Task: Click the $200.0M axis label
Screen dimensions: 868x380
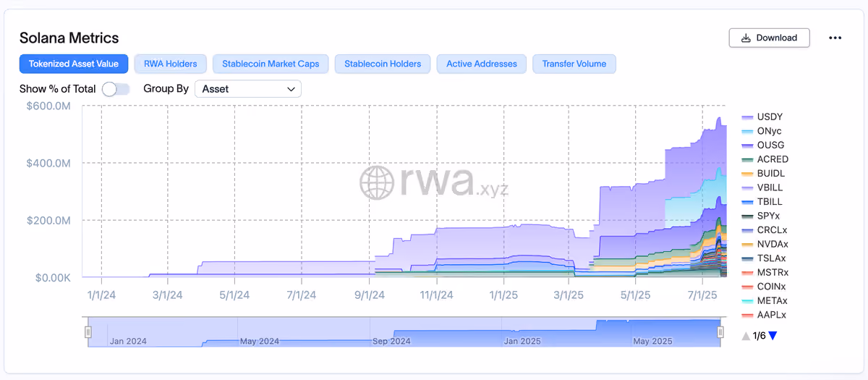Action: pos(47,220)
